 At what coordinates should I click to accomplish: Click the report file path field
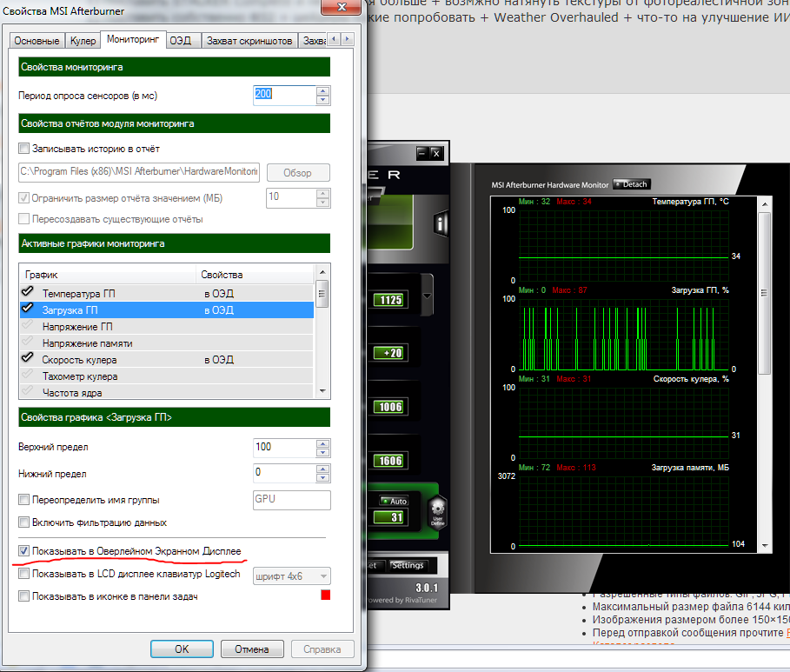click(x=139, y=172)
